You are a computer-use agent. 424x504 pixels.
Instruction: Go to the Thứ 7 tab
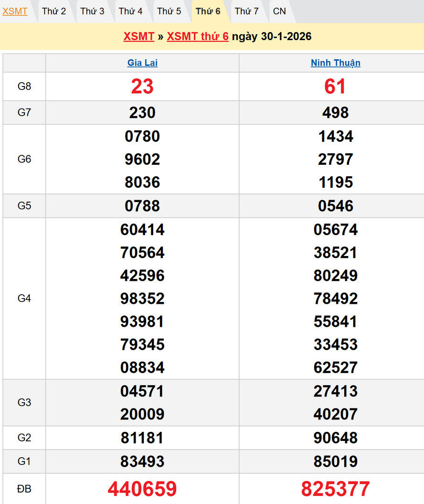246,11
